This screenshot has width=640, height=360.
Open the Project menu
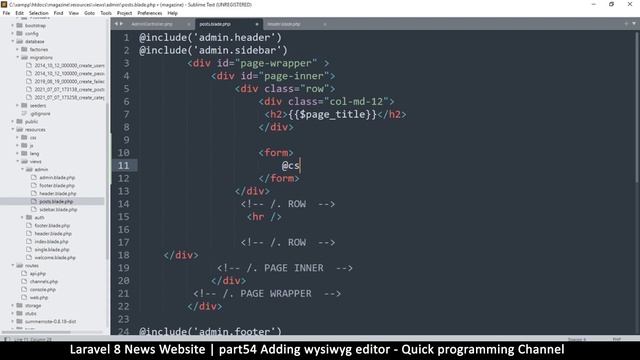124,13
